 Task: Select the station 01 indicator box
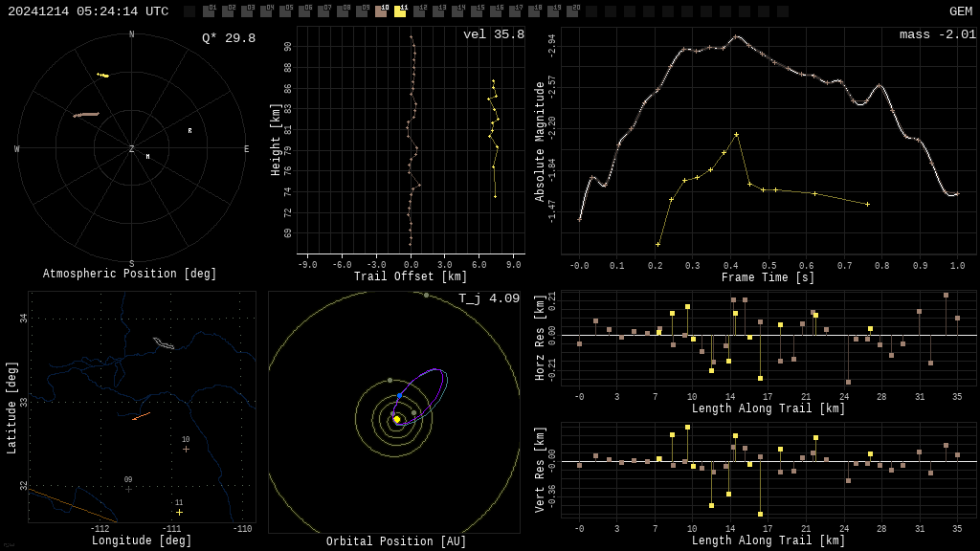click(209, 11)
